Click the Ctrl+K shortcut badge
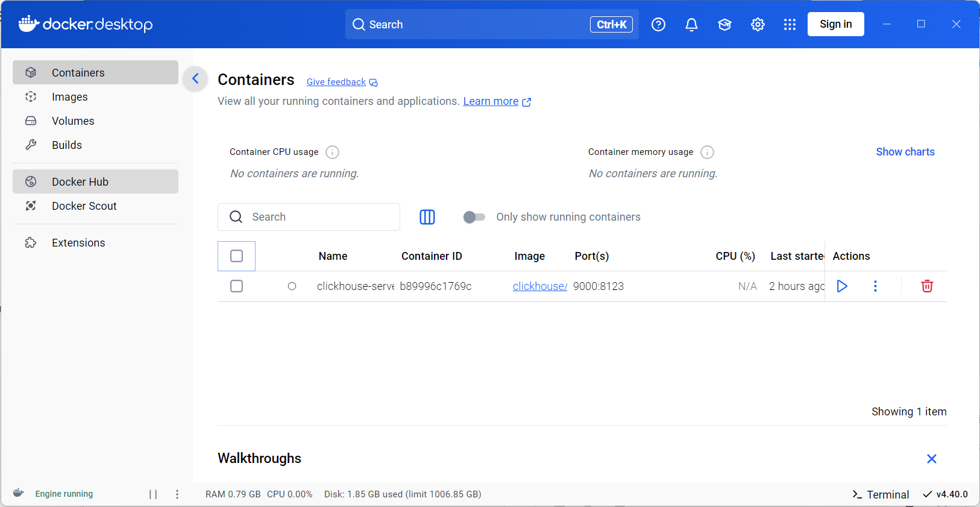The image size is (980, 507). tap(611, 24)
